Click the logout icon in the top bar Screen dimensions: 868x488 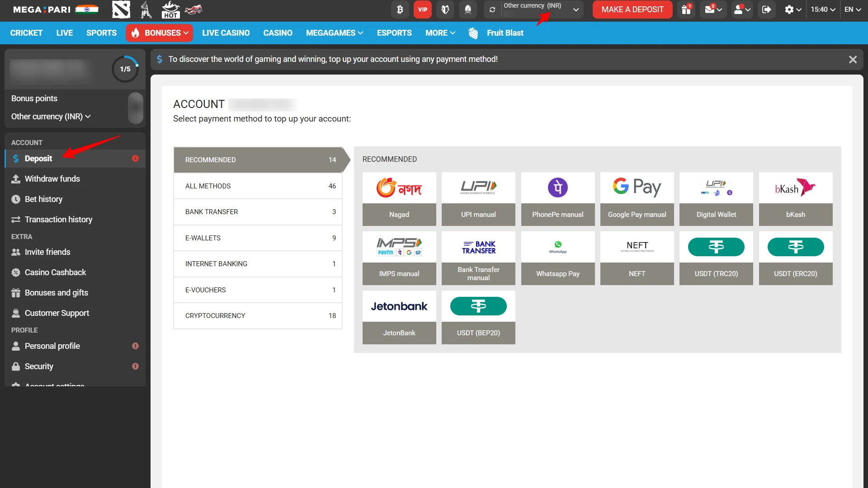766,9
